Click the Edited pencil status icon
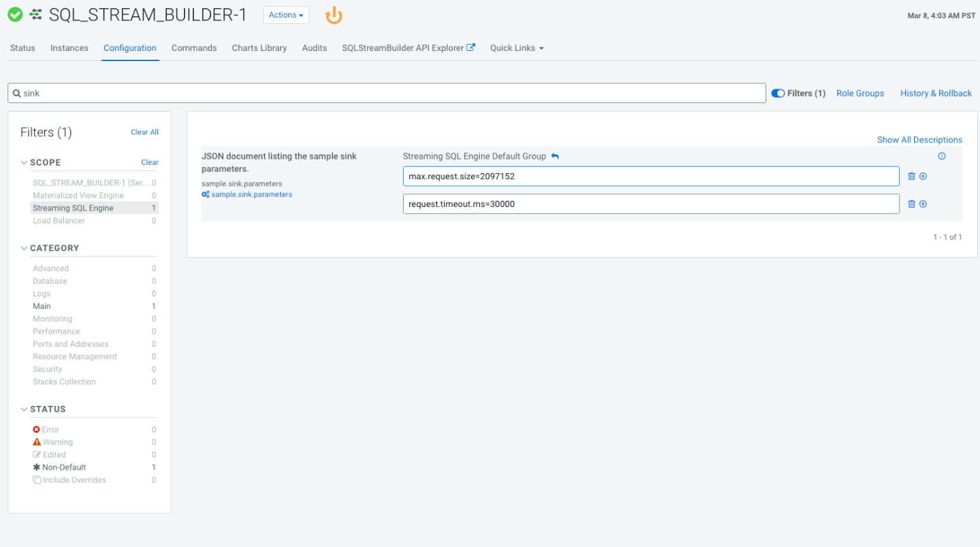This screenshot has height=547, width=980. point(37,455)
